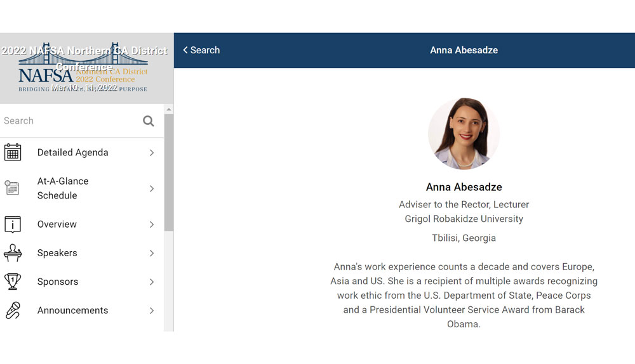Click the Announcements microphone icon
Screen dimensions: 635x364
pyautogui.click(x=13, y=310)
